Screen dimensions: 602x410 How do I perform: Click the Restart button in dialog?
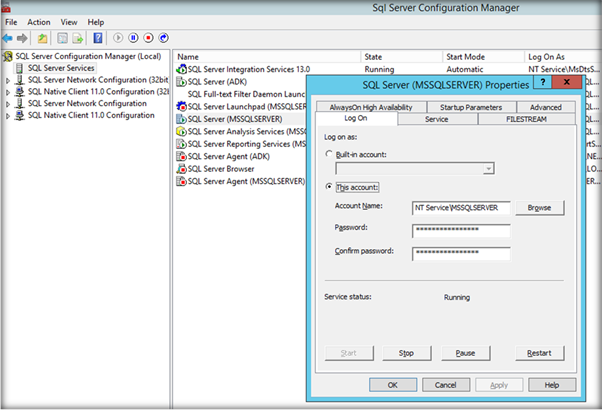pyautogui.click(x=539, y=353)
